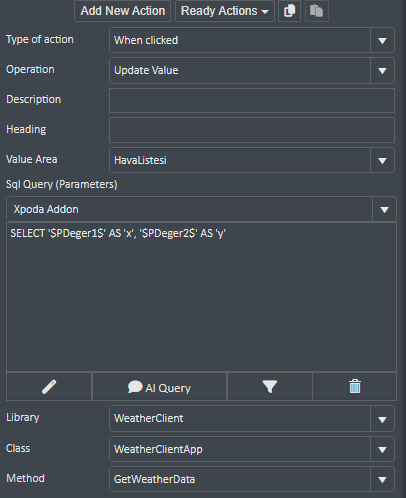Image resolution: width=406 pixels, height=498 pixels.
Task: Click inside the SQL query text area
Action: click(201, 297)
